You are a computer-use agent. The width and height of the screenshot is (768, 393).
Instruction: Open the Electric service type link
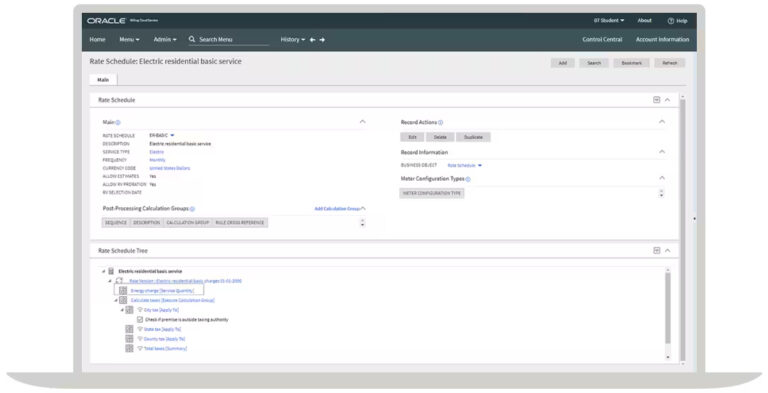pos(157,152)
